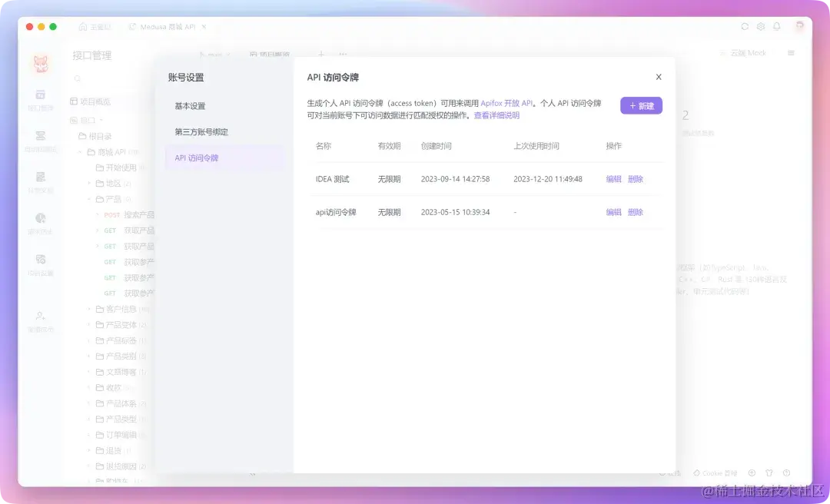Open Cookie 管理 at the bottom bar
830x504 pixels.
click(714, 472)
